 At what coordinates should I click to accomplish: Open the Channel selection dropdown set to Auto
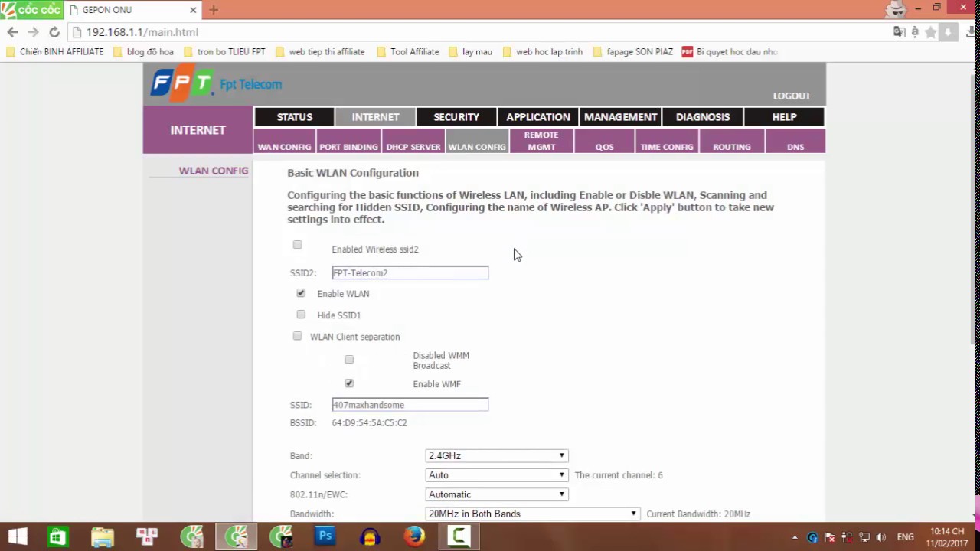[497, 475]
